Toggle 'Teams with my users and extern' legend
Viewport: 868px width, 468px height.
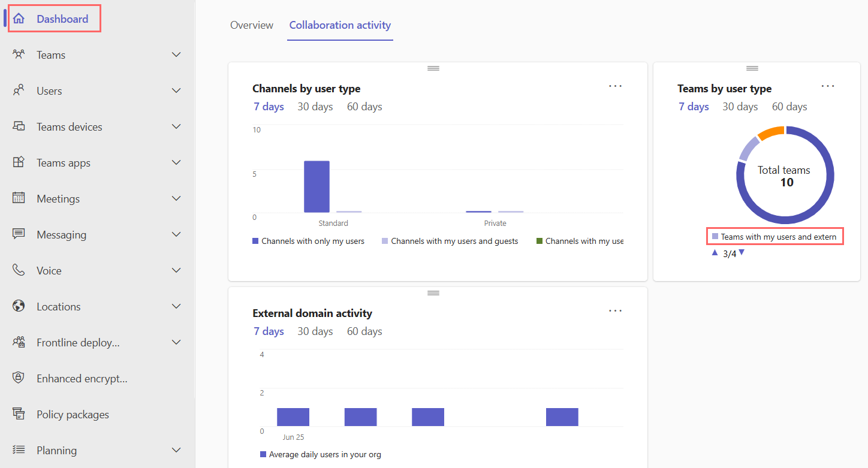[x=774, y=236]
